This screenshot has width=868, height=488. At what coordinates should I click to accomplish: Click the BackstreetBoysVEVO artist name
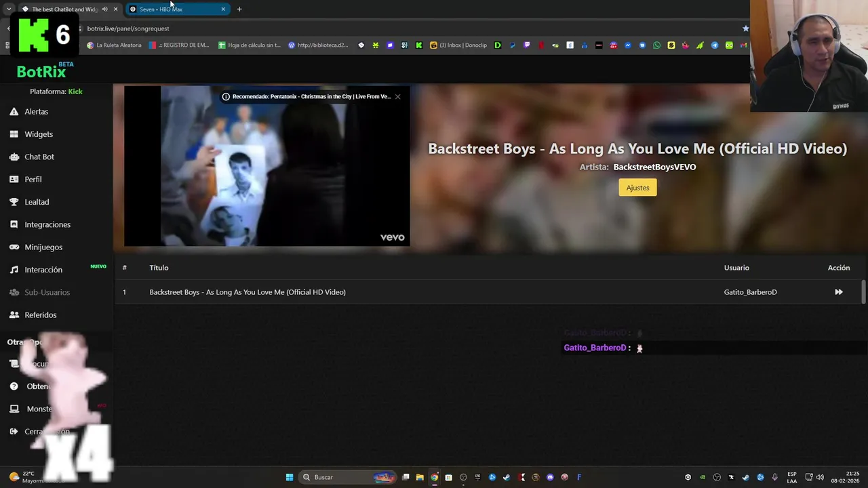pos(654,167)
